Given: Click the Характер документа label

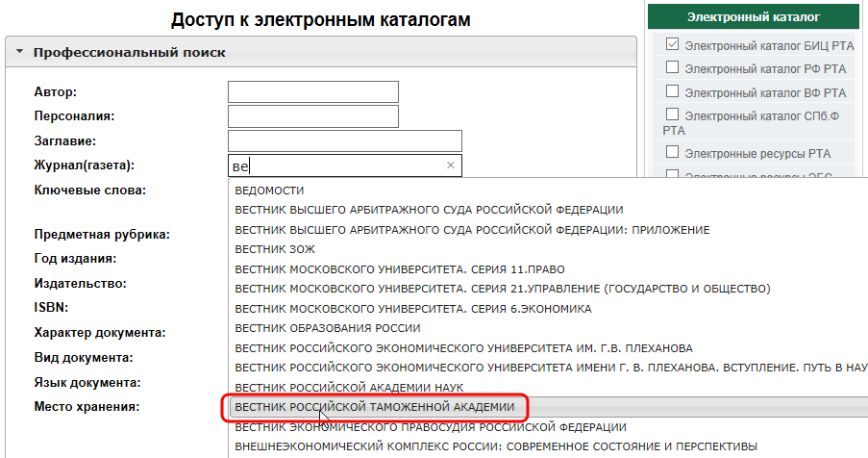Looking at the screenshot, I should (100, 333).
